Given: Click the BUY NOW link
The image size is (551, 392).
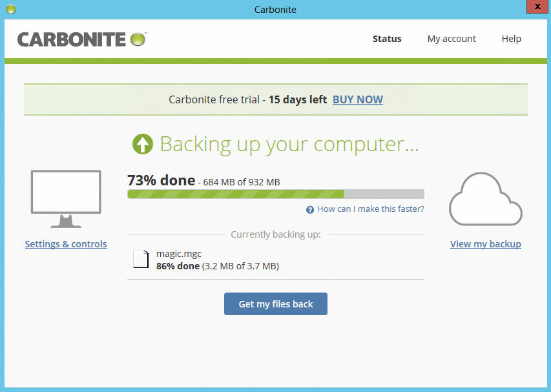Looking at the screenshot, I should [358, 99].
